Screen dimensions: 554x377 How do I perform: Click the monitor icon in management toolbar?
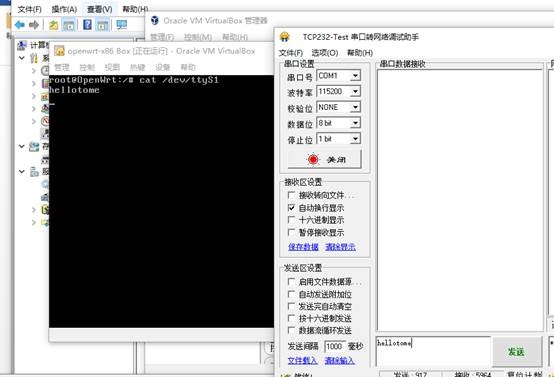click(x=122, y=25)
